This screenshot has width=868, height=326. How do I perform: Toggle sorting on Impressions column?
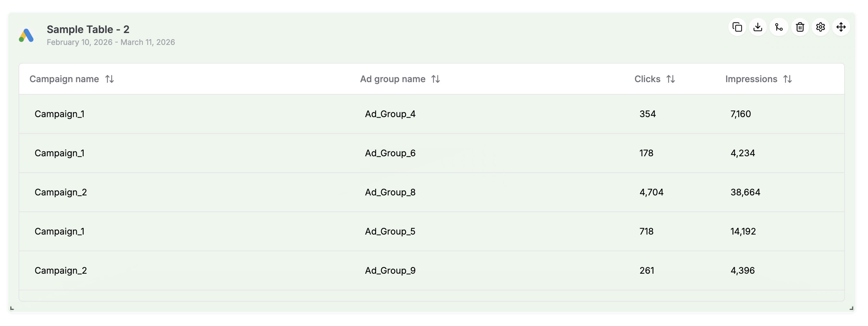tap(788, 79)
